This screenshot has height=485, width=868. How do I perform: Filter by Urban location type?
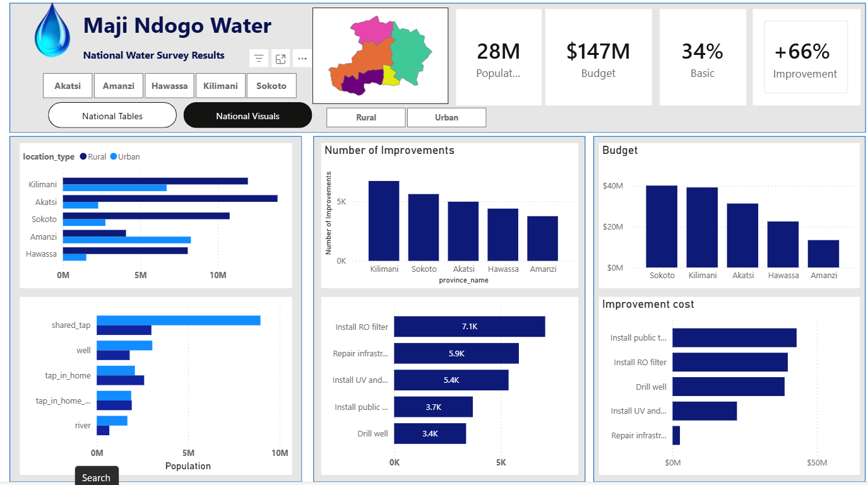point(447,117)
